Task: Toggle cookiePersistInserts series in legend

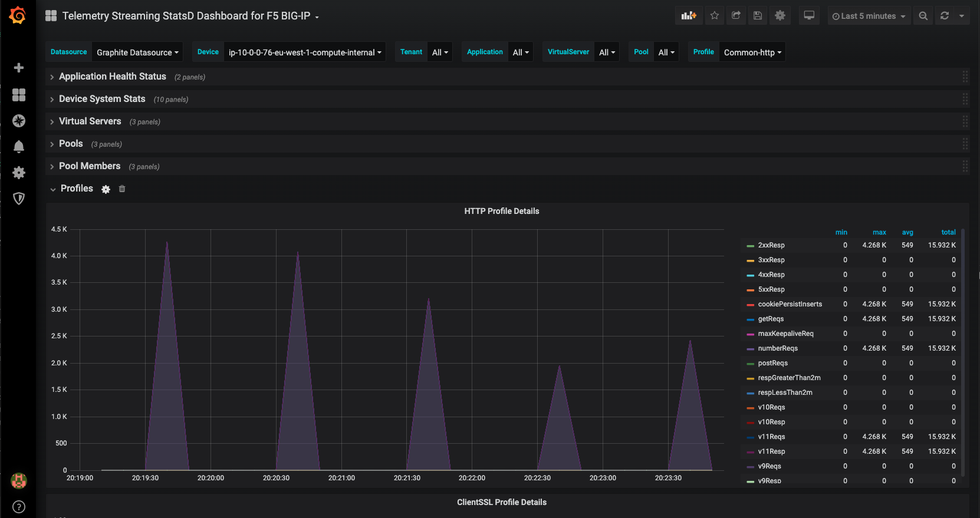Action: (x=790, y=304)
